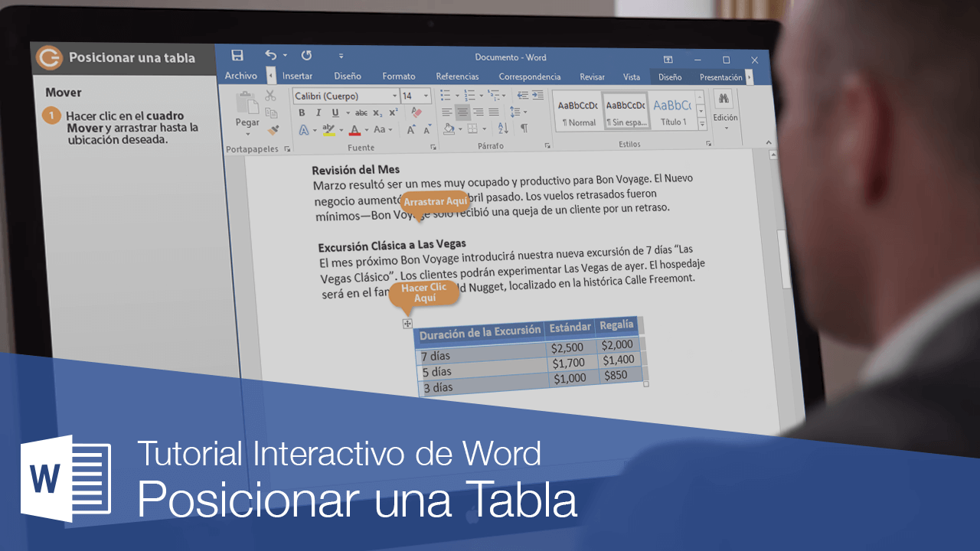Toggle Strikethrough abc formatting
Viewport: 980px width, 551px height.
(361, 112)
